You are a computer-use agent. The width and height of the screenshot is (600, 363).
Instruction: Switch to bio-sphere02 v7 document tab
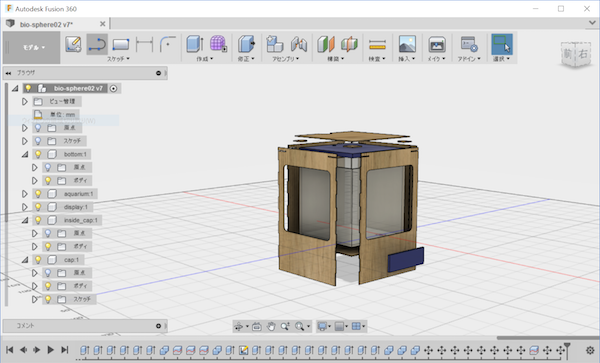[x=46, y=24]
